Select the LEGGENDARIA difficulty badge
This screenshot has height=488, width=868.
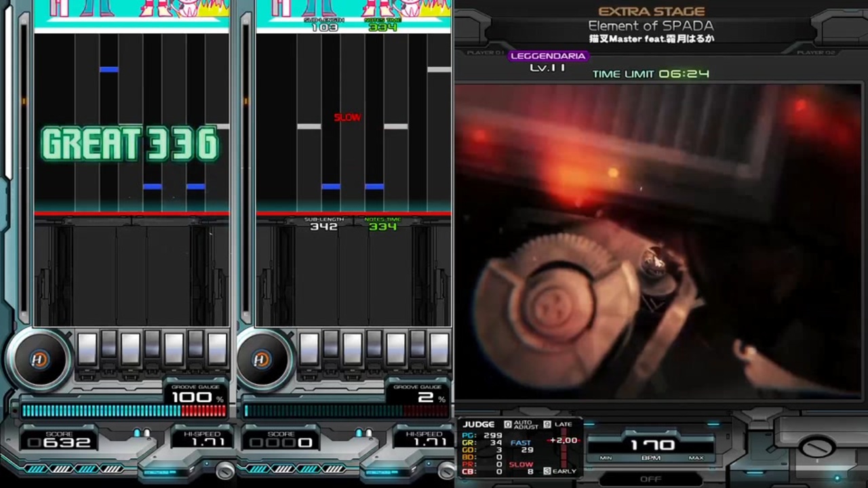[x=548, y=56]
